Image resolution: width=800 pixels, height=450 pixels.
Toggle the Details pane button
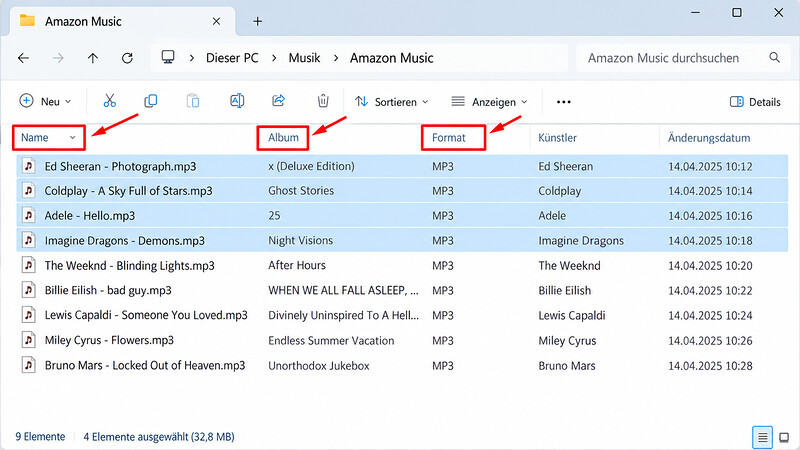click(755, 102)
